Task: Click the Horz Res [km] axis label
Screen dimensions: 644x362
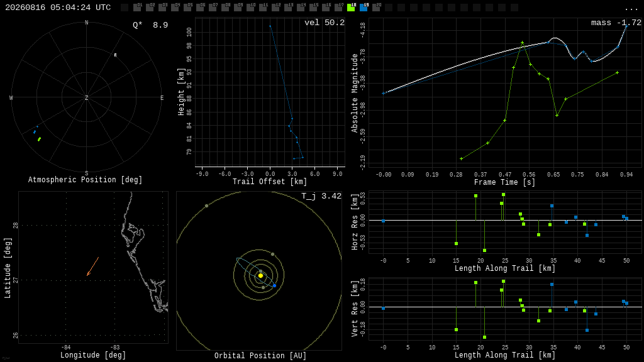Action: (355, 222)
